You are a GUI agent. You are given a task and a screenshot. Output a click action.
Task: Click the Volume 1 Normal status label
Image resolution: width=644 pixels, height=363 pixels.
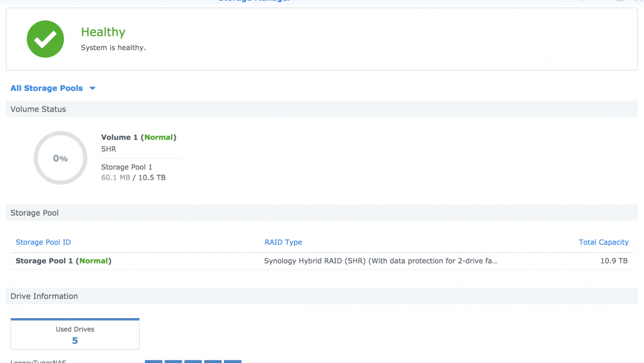click(158, 137)
